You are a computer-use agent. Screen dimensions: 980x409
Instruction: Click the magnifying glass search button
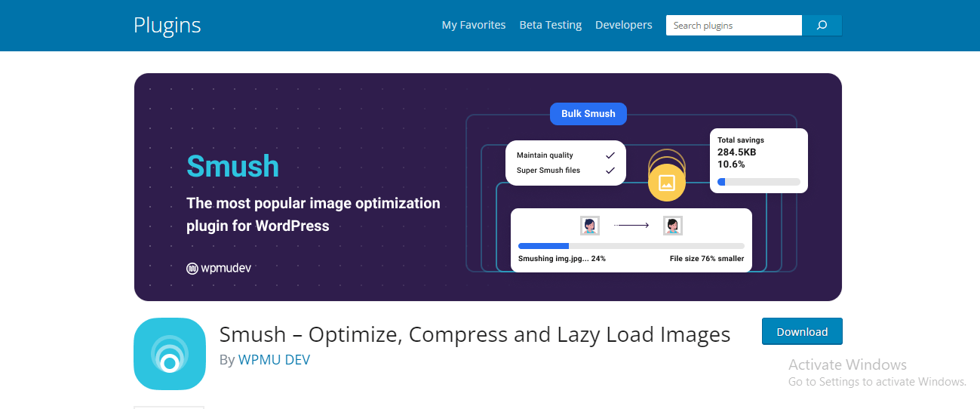822,26
